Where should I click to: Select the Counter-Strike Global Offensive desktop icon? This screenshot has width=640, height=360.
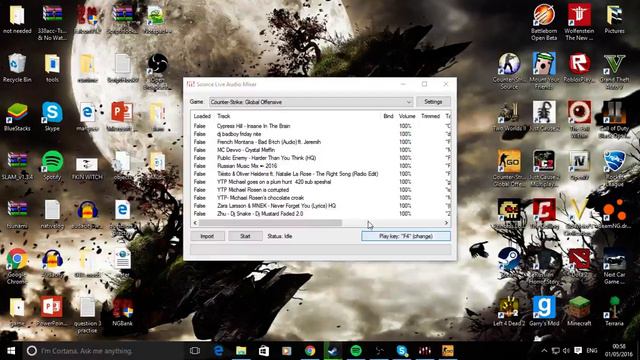(x=509, y=168)
